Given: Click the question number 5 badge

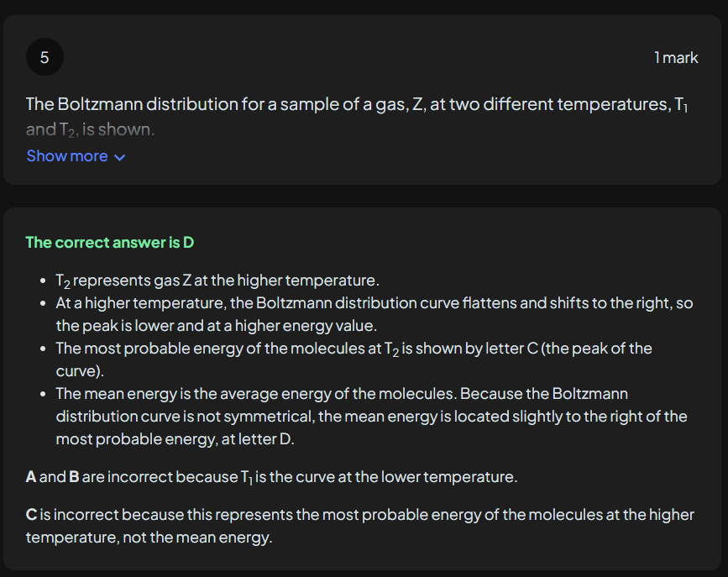Looking at the screenshot, I should pyautogui.click(x=45, y=57).
